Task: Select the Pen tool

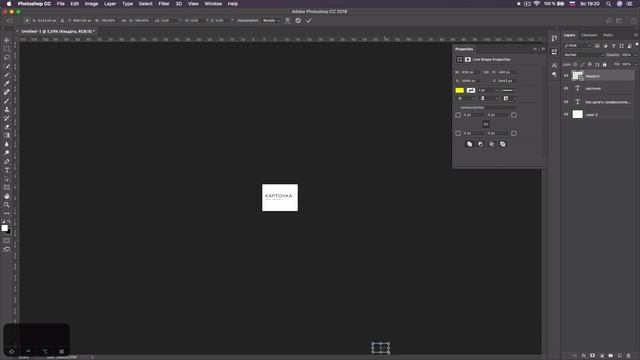Action: click(x=7, y=162)
